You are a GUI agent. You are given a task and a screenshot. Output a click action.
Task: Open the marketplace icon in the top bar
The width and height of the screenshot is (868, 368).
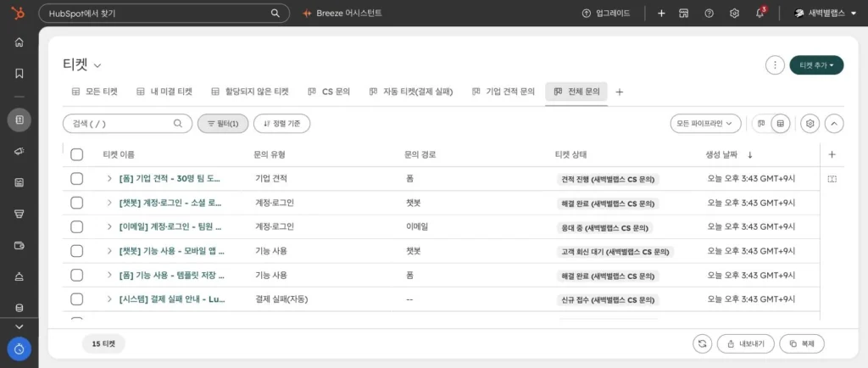(x=684, y=14)
